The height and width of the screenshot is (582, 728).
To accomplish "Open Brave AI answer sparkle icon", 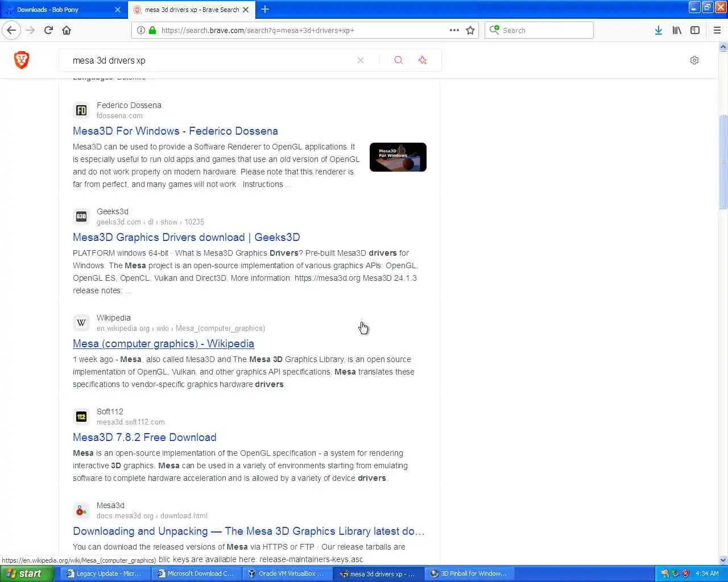I will (422, 60).
